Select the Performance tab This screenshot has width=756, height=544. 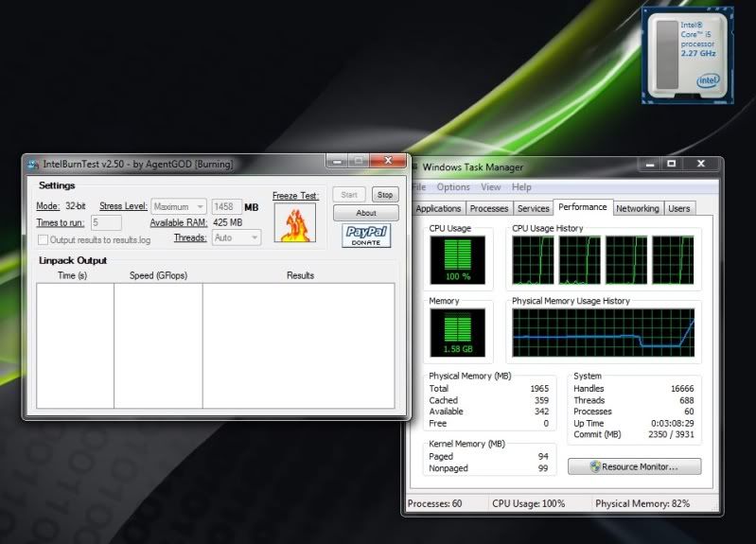coord(583,207)
